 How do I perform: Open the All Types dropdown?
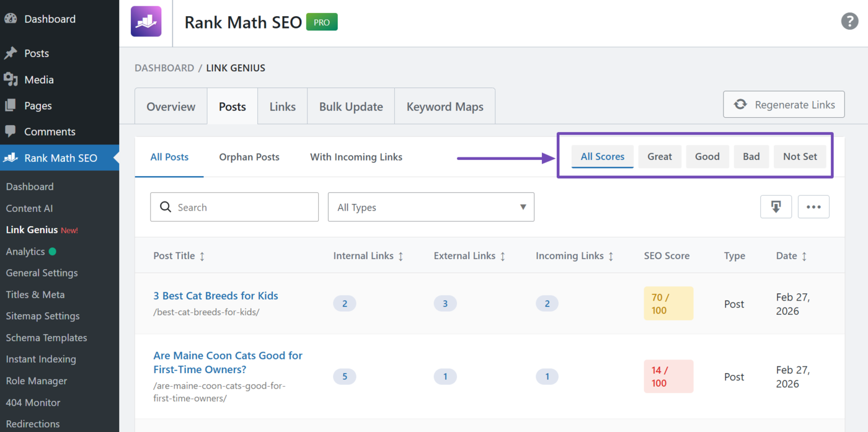[x=431, y=206]
